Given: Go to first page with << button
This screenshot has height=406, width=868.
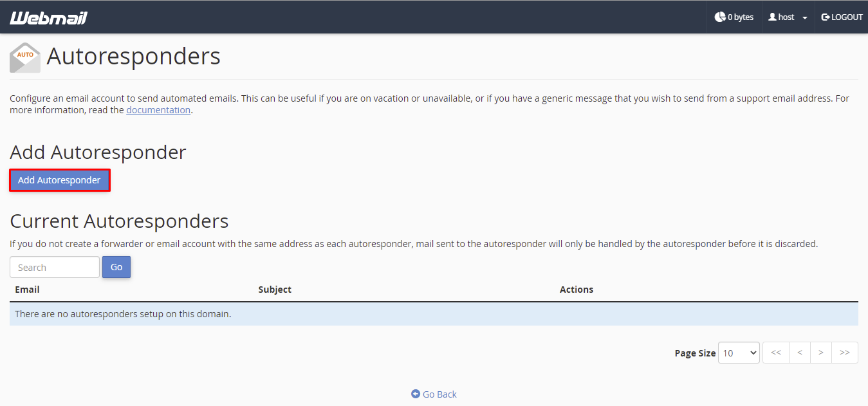Looking at the screenshot, I should [776, 353].
